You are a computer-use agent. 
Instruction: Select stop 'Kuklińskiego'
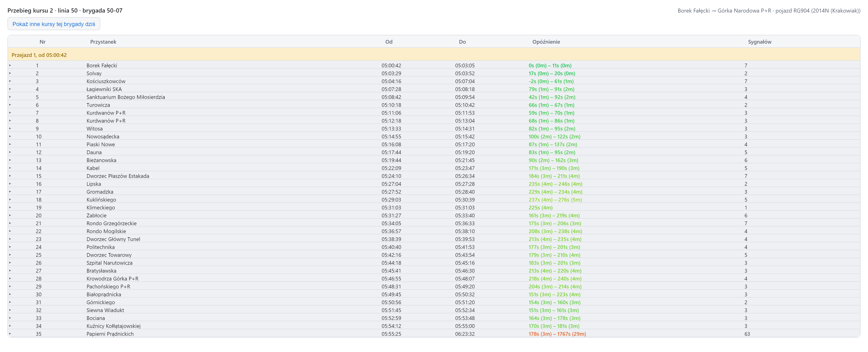(x=101, y=200)
